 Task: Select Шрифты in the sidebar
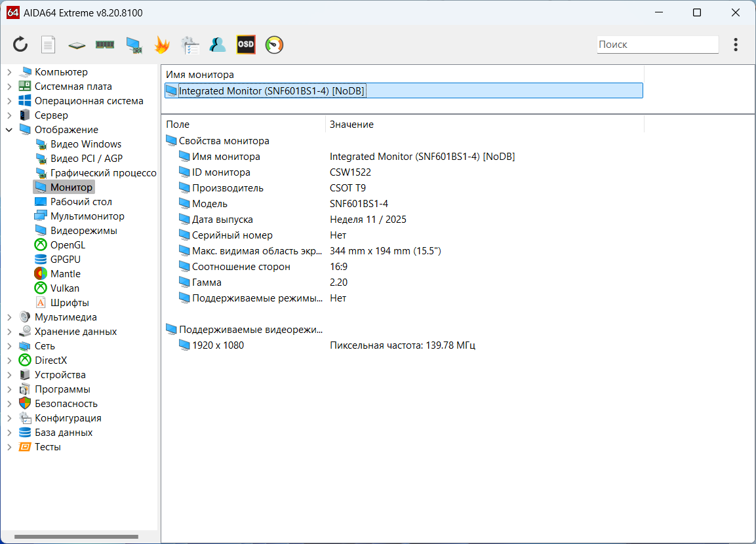point(69,303)
